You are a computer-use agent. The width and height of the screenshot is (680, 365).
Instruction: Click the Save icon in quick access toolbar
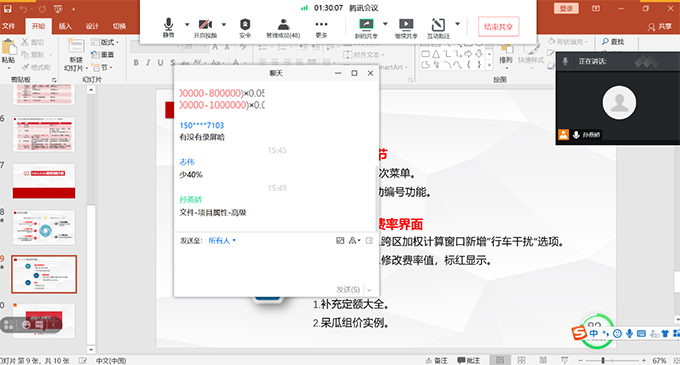(8, 9)
